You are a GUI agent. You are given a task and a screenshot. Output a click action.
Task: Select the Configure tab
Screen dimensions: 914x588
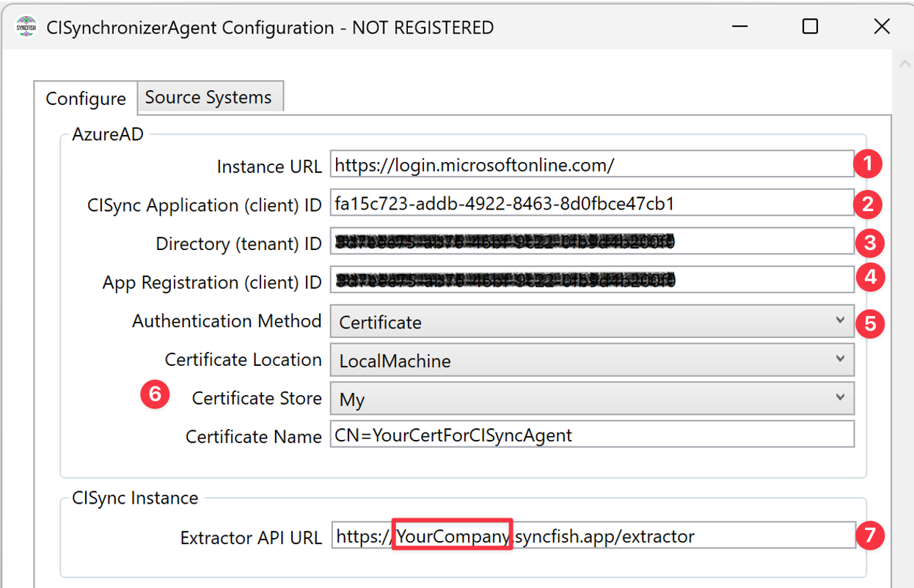pos(86,98)
